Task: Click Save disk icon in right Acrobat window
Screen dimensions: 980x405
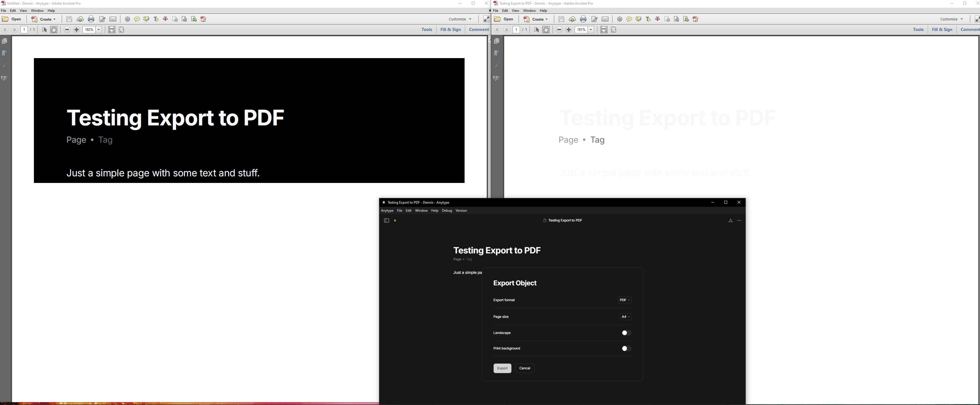Action: click(x=561, y=19)
